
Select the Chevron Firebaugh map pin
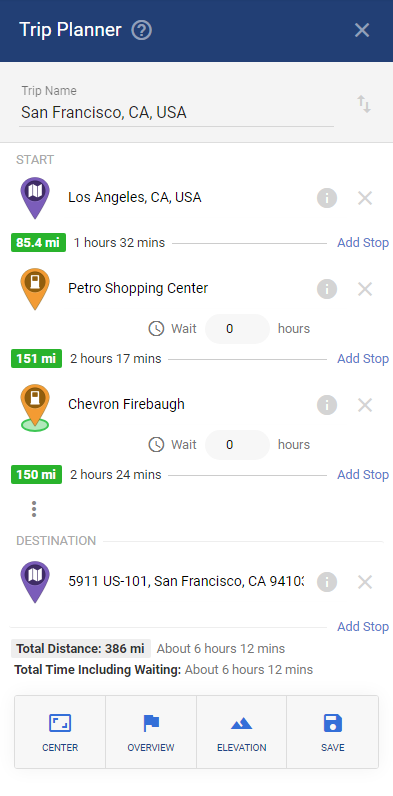pyautogui.click(x=35, y=406)
